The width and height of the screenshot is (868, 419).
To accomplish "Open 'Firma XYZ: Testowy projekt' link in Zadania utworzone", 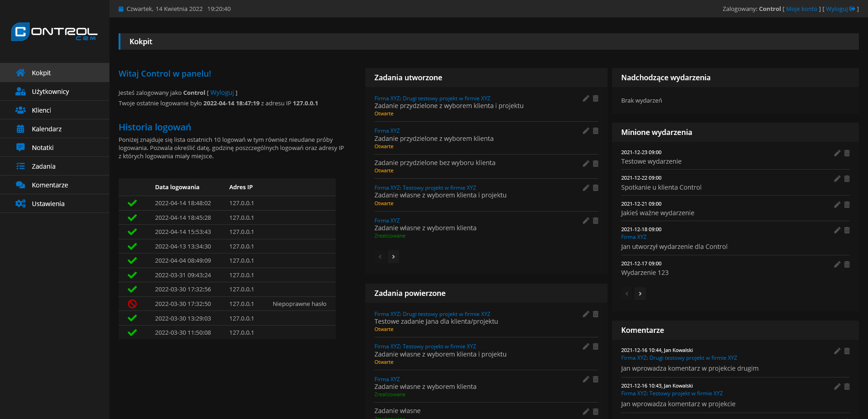I will click(425, 188).
